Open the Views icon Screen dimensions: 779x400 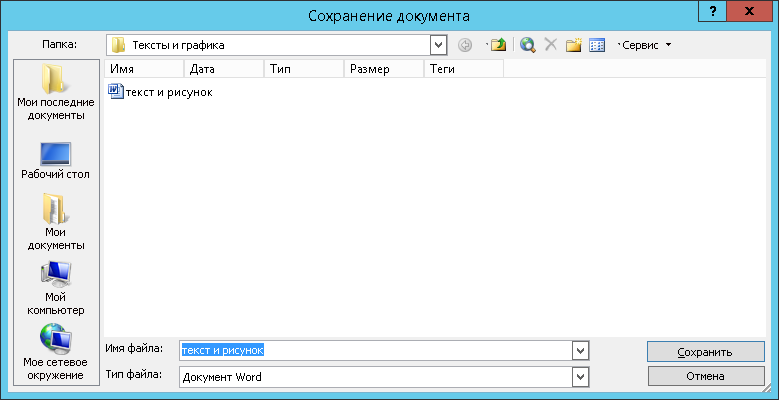click(597, 45)
